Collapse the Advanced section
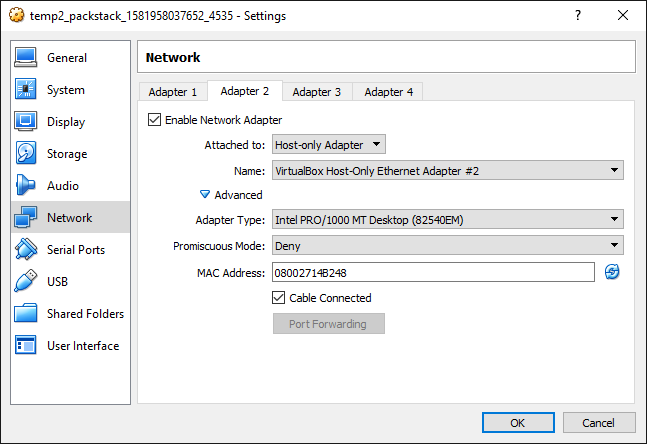Screen dimensions: 647x444 (205, 194)
